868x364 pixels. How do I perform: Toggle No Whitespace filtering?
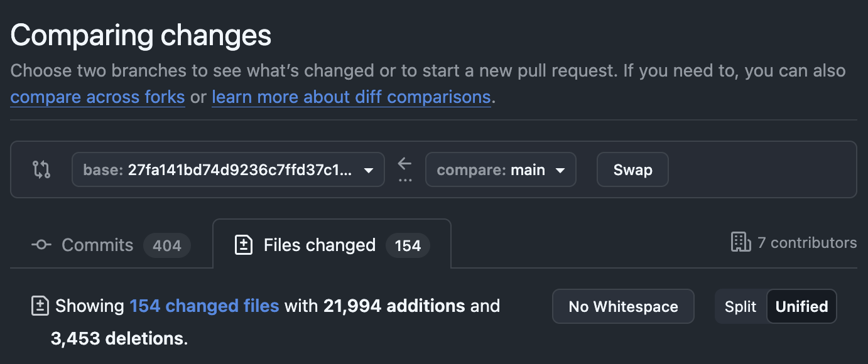(x=623, y=306)
